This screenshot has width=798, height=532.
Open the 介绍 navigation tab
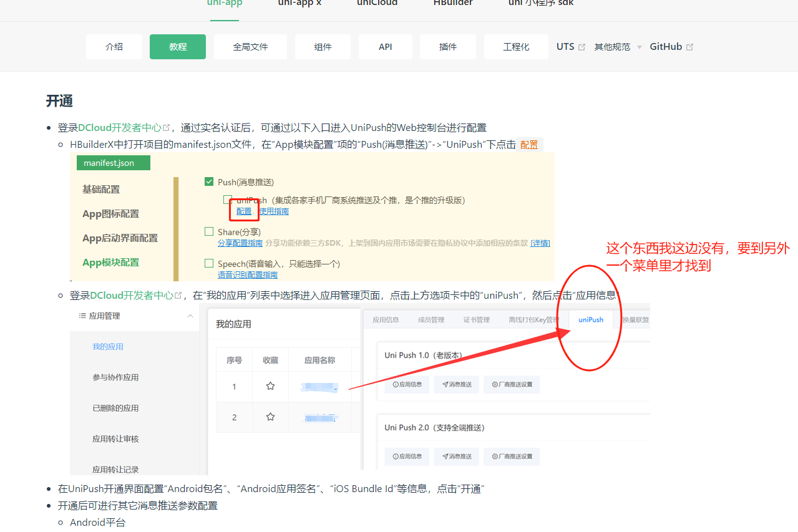click(114, 47)
